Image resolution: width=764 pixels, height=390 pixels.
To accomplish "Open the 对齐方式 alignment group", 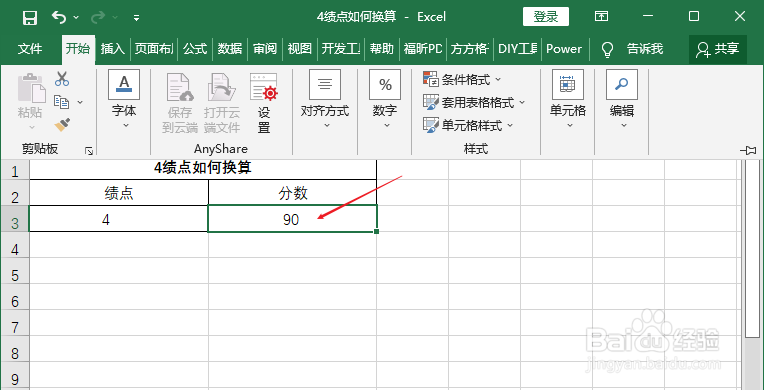I will pyautogui.click(x=325, y=100).
